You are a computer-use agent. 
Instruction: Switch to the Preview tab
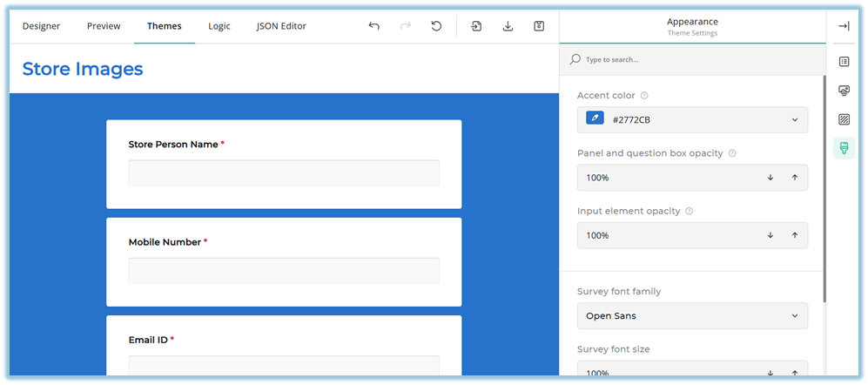tap(104, 26)
